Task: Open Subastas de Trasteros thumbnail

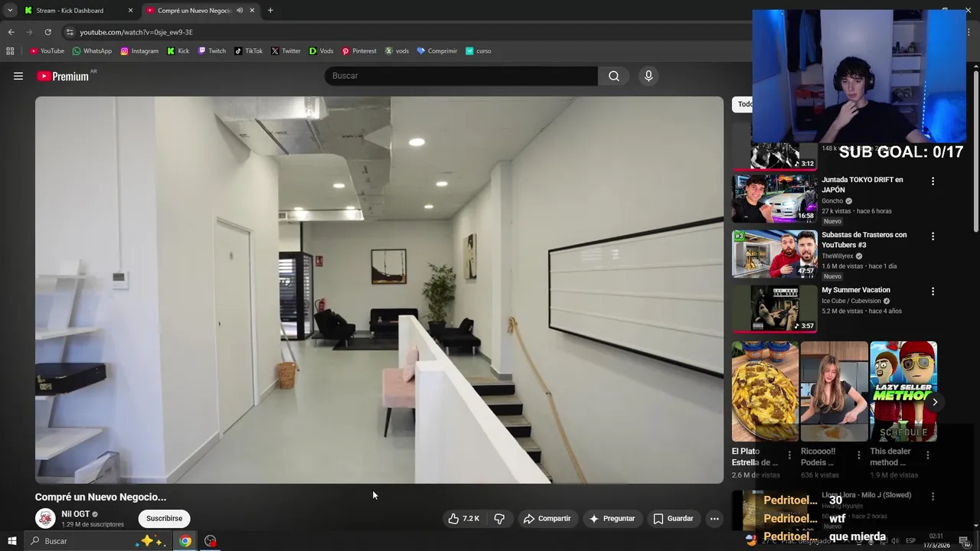Action: tap(774, 254)
